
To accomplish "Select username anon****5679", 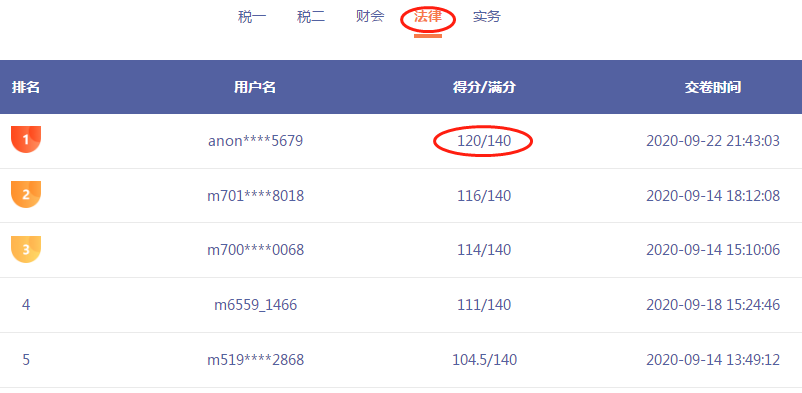I will point(255,141).
